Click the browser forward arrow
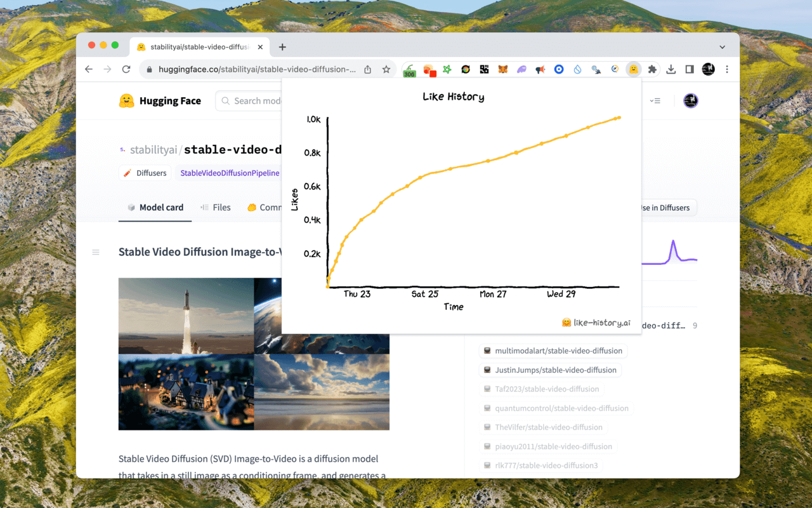Image resolution: width=812 pixels, height=508 pixels. tap(107, 69)
